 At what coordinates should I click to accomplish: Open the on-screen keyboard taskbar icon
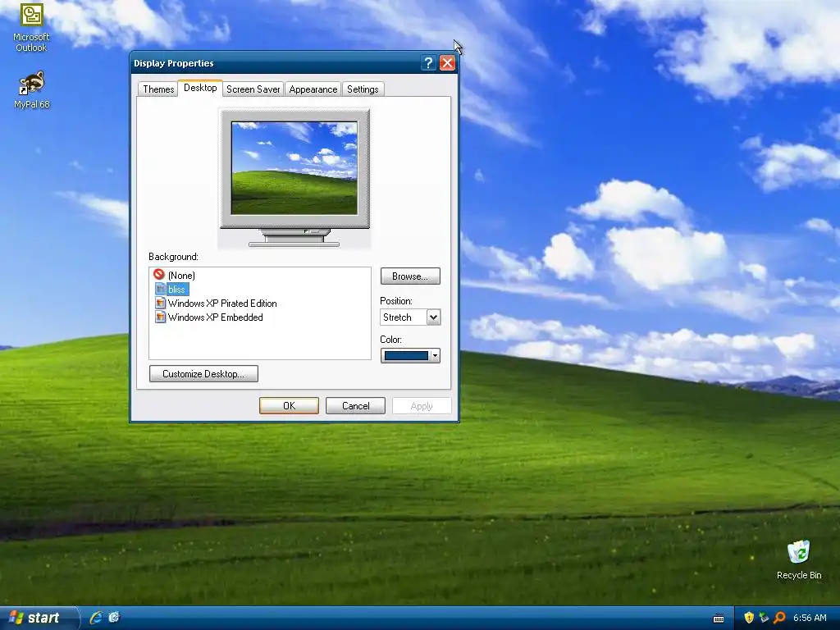(x=719, y=619)
